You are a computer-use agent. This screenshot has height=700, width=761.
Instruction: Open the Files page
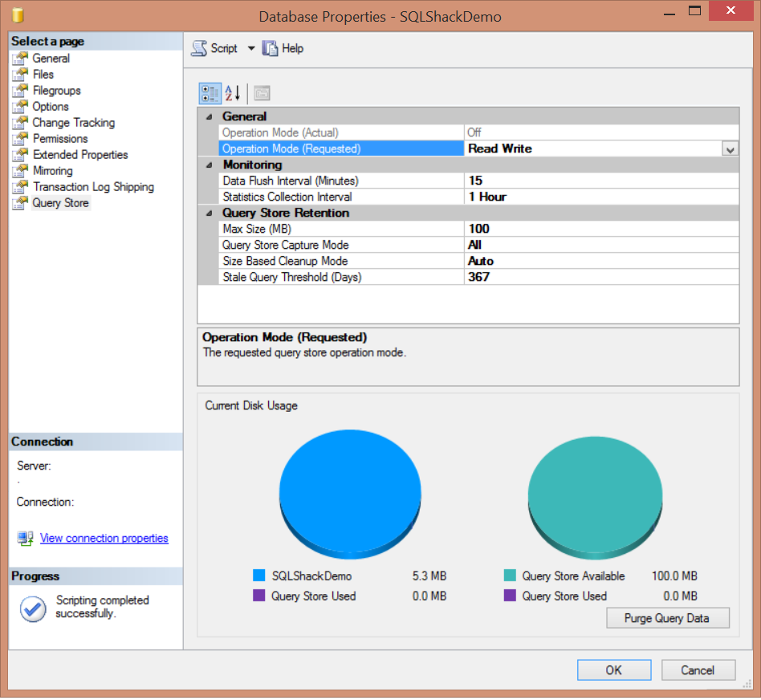click(43, 75)
